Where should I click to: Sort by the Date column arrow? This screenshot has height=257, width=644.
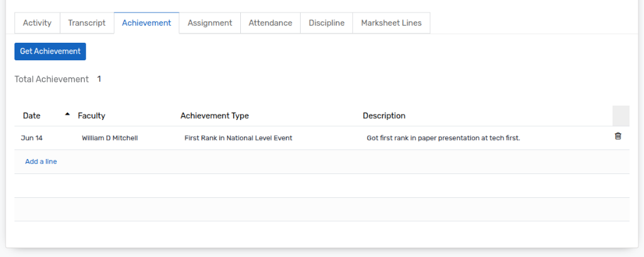[x=67, y=114]
